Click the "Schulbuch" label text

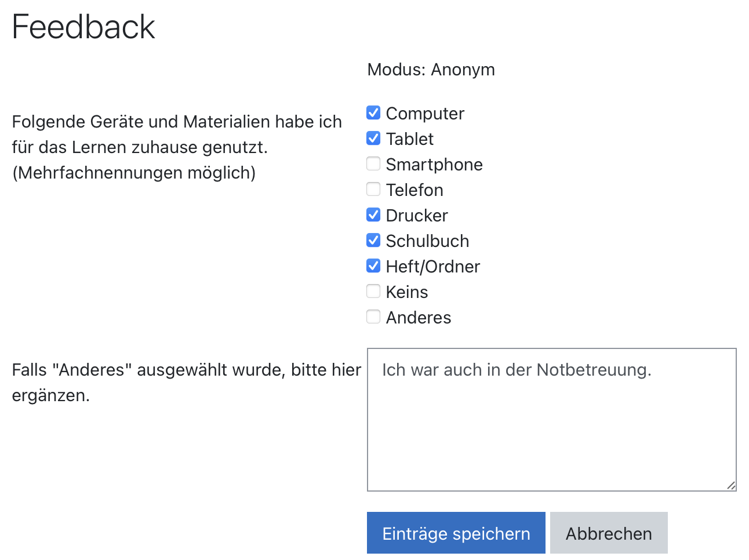(427, 241)
